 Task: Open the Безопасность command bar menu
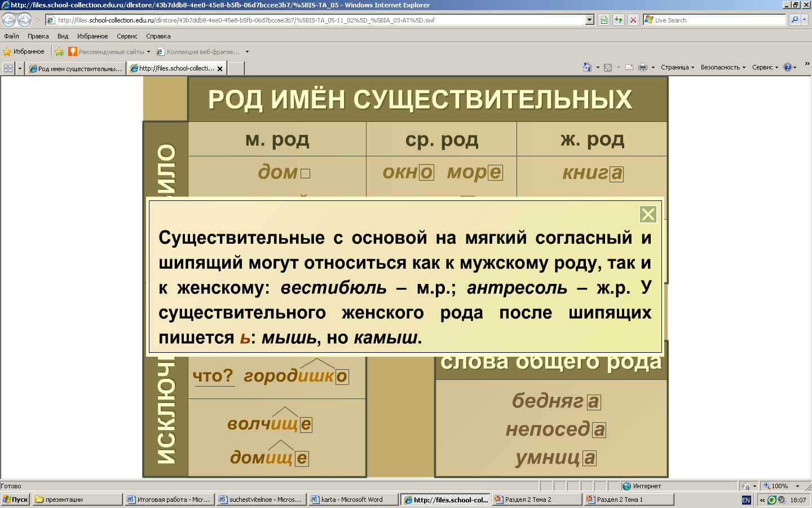pyautogui.click(x=723, y=67)
